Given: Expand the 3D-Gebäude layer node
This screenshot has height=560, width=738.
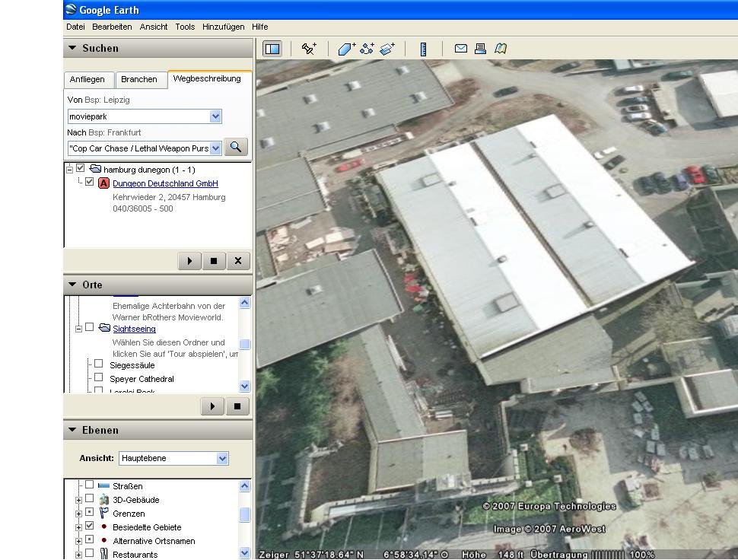Looking at the screenshot, I should tap(78, 500).
